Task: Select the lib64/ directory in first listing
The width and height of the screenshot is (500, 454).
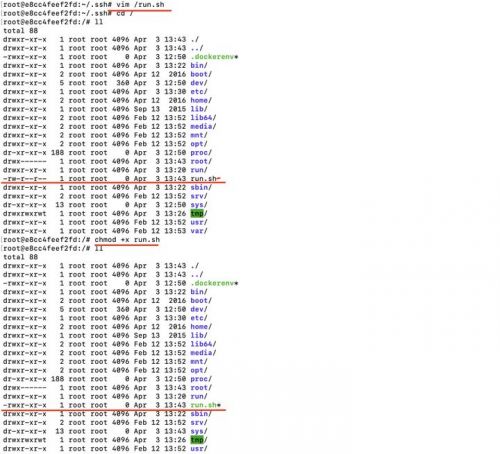Action: [203, 118]
